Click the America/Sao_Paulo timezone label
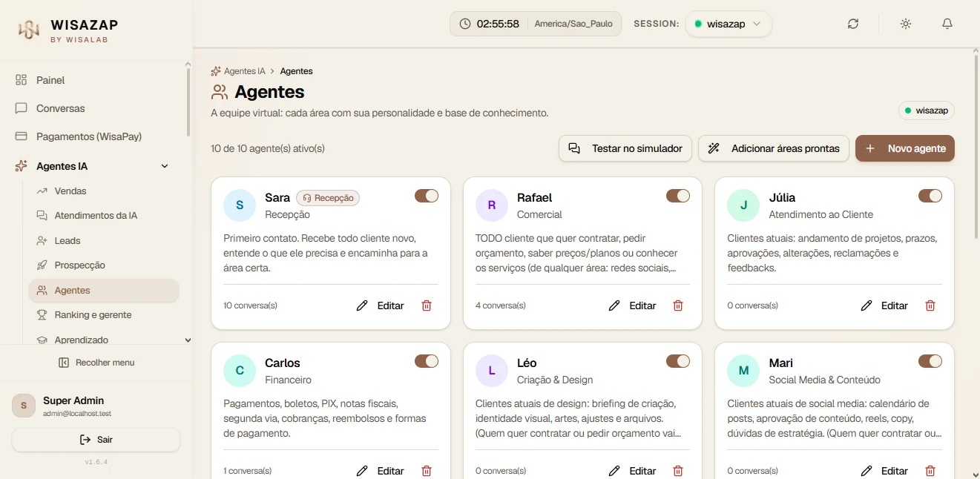Screen dimensions: 980x479 tap(573, 24)
